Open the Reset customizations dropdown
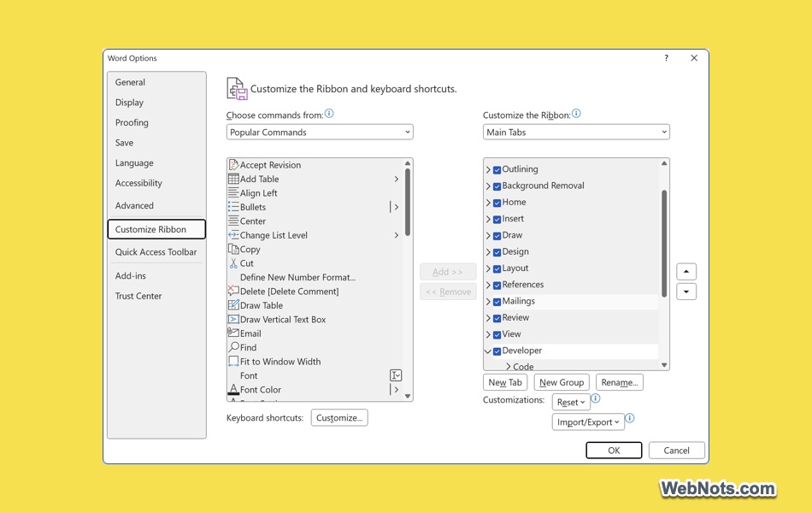Viewport: 812px width, 513px height. point(571,402)
